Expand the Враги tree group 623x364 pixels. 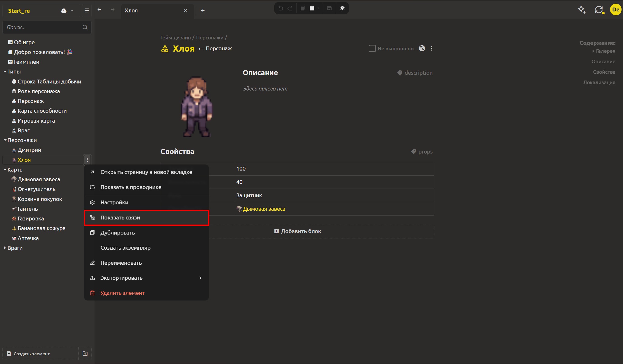(x=5, y=248)
